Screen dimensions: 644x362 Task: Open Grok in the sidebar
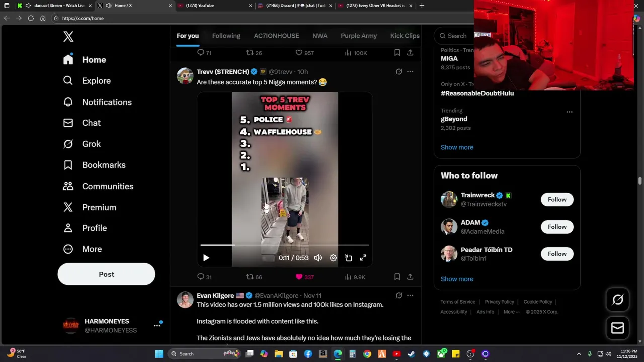(x=82, y=144)
